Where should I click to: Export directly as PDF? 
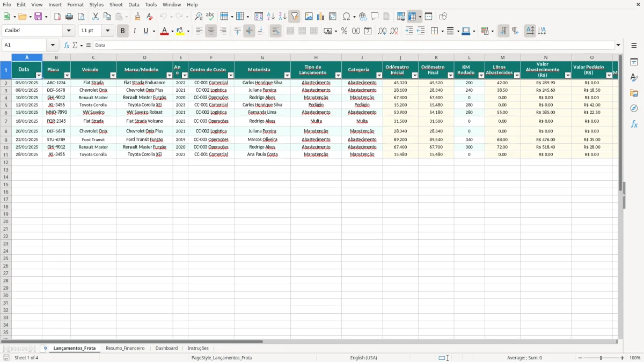(x=57, y=17)
